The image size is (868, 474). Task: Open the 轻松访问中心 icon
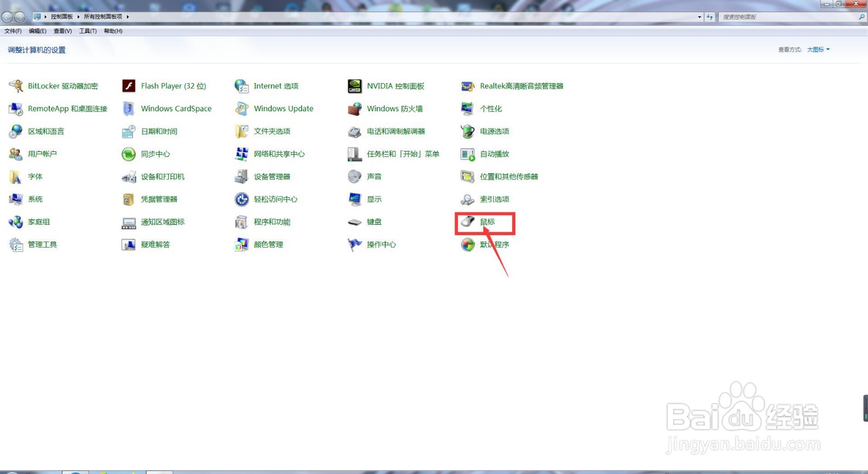click(x=241, y=199)
